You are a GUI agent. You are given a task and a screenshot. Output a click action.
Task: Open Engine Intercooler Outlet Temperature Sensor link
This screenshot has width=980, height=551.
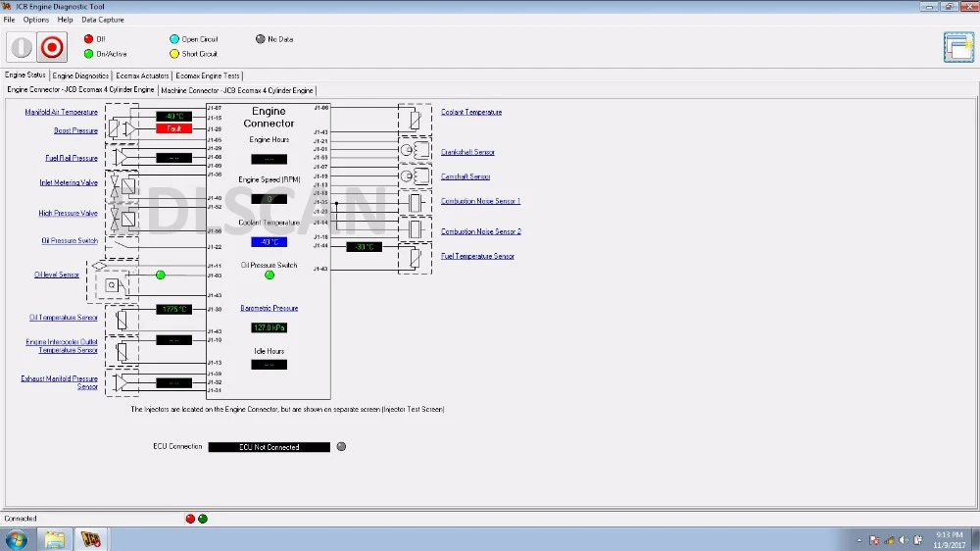tap(61, 346)
